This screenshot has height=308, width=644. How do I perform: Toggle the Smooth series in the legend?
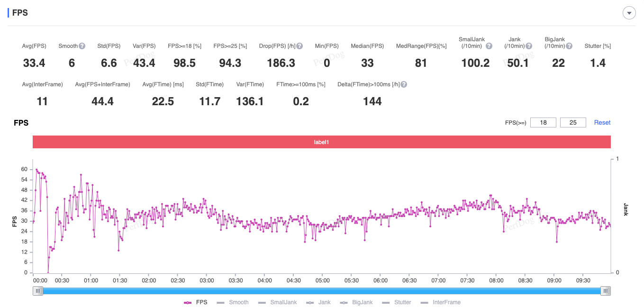[232, 302]
